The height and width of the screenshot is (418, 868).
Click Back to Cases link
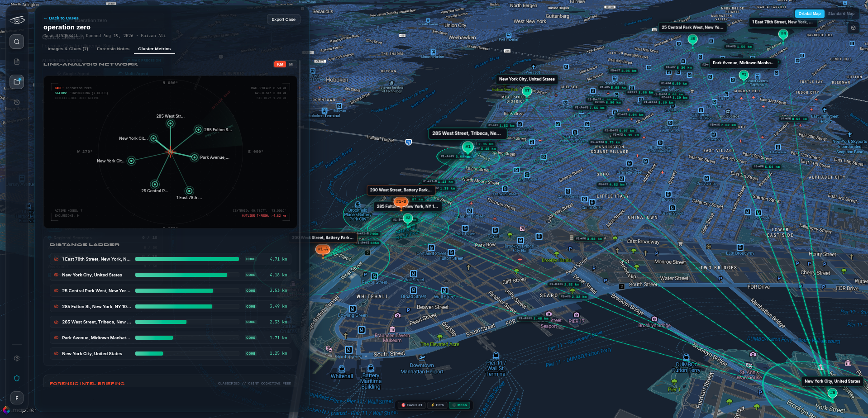pyautogui.click(x=61, y=18)
